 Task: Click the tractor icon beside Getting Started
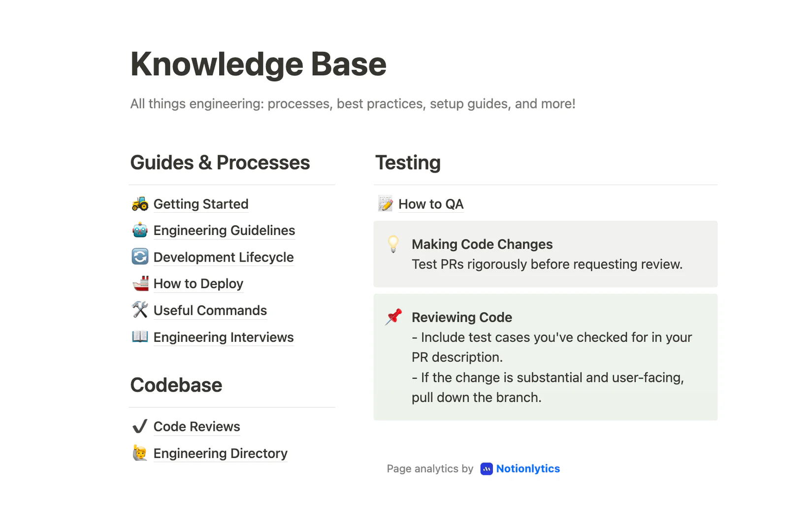[x=140, y=203]
